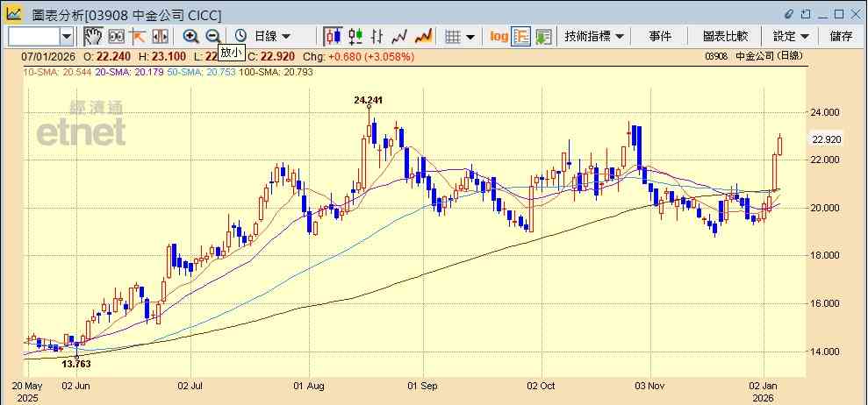Click the horizontal expand range tool
This screenshot has height=405, width=868.
(160, 37)
